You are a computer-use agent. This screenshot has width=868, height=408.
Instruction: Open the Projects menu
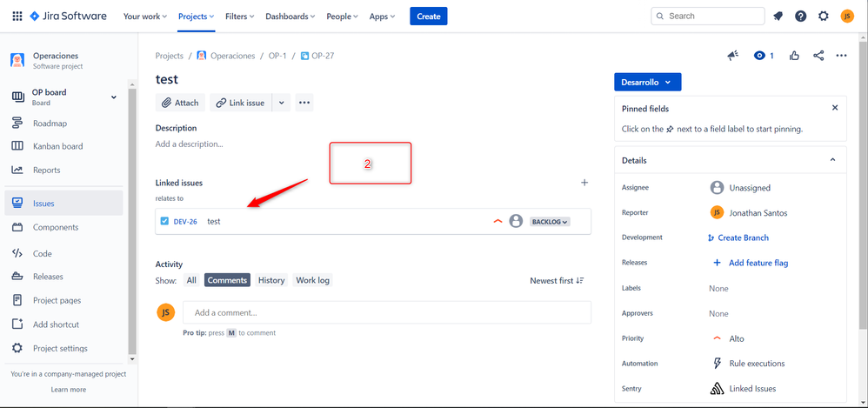[196, 16]
